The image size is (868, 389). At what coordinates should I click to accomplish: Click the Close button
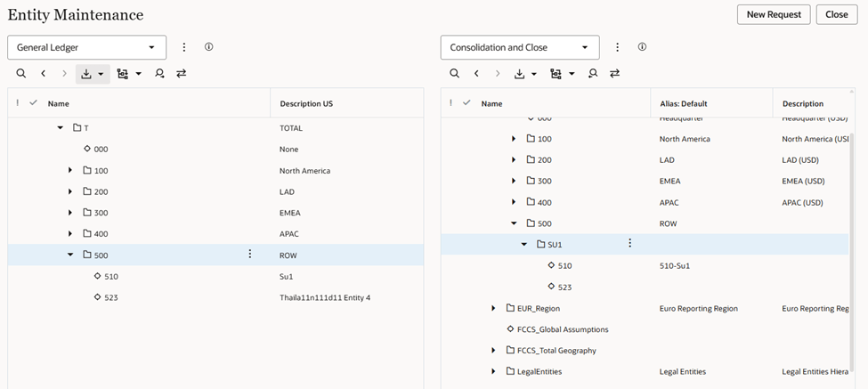[x=836, y=14]
